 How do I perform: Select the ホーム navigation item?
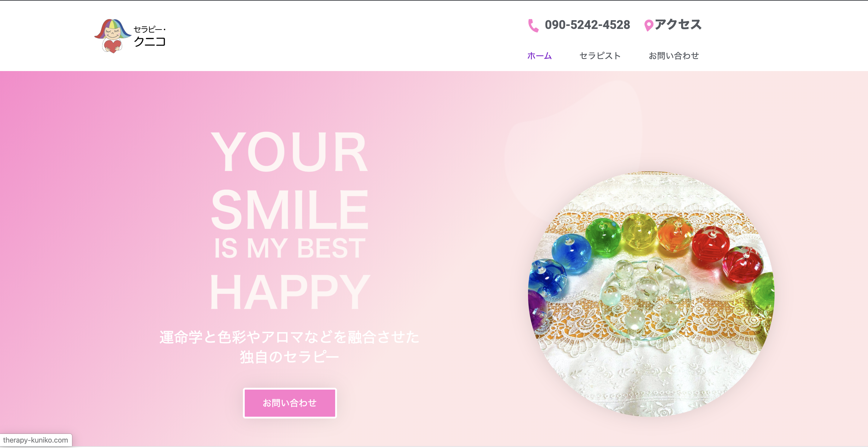coord(539,55)
